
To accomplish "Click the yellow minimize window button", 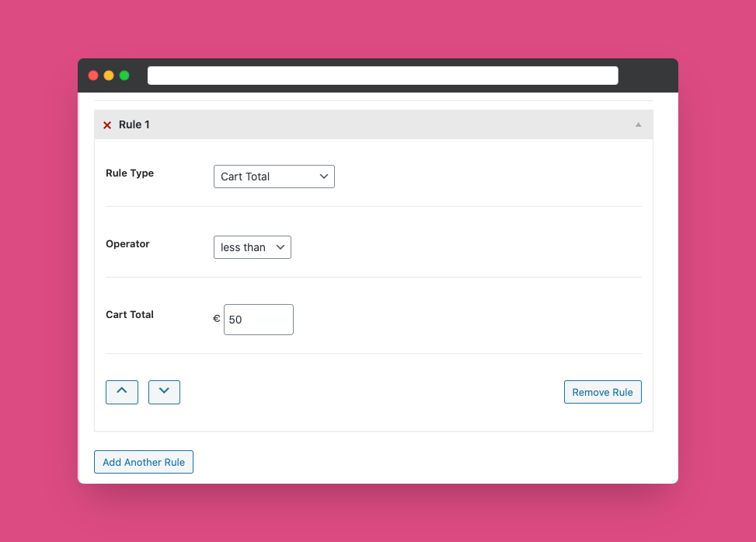I will [109, 75].
